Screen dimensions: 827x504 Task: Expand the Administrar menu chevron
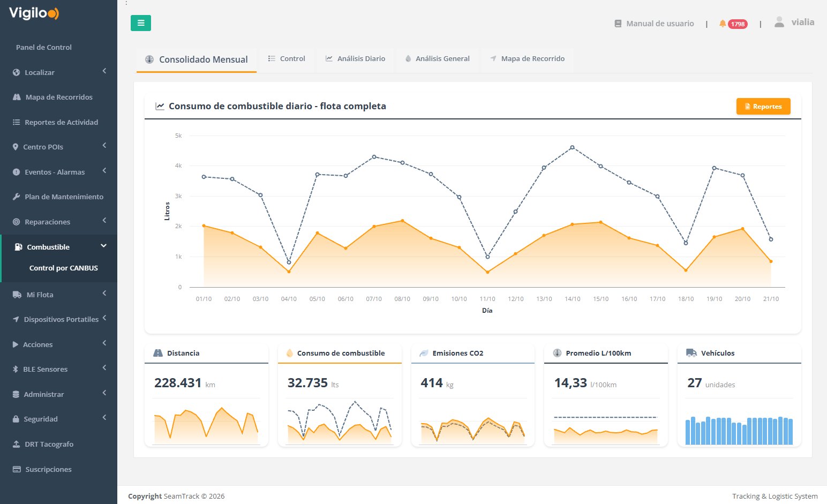click(104, 393)
